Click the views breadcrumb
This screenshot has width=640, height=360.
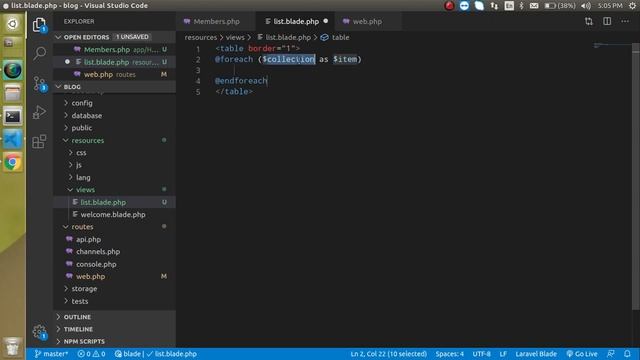tap(235, 37)
